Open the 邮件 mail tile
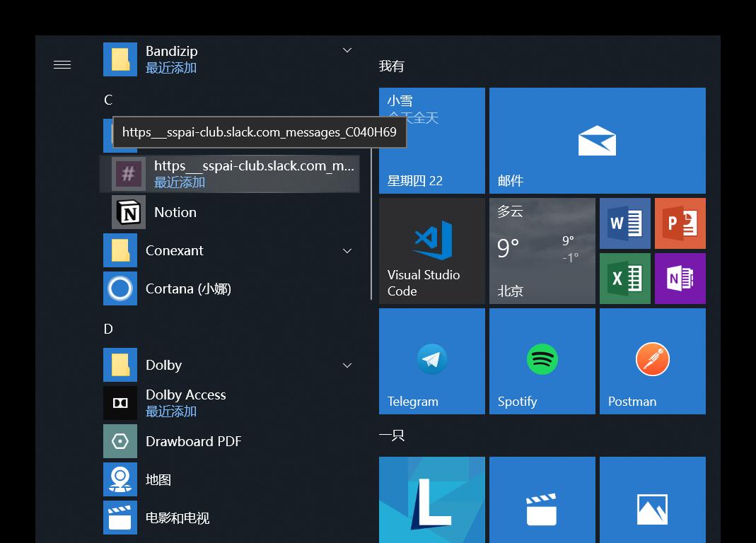Screen dimensions: 756x543 598,140
